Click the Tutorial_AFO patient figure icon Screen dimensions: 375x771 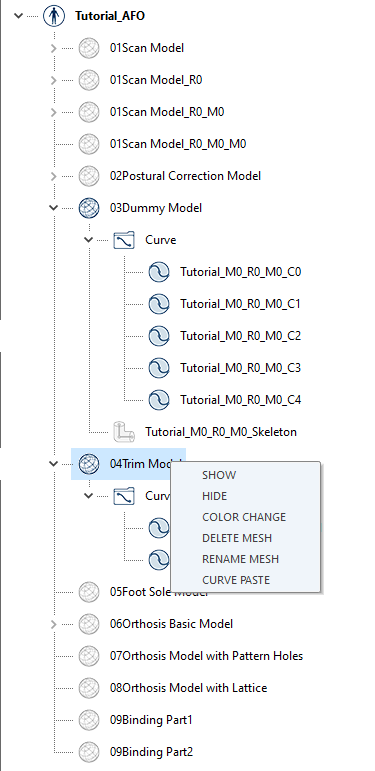[x=54, y=16]
